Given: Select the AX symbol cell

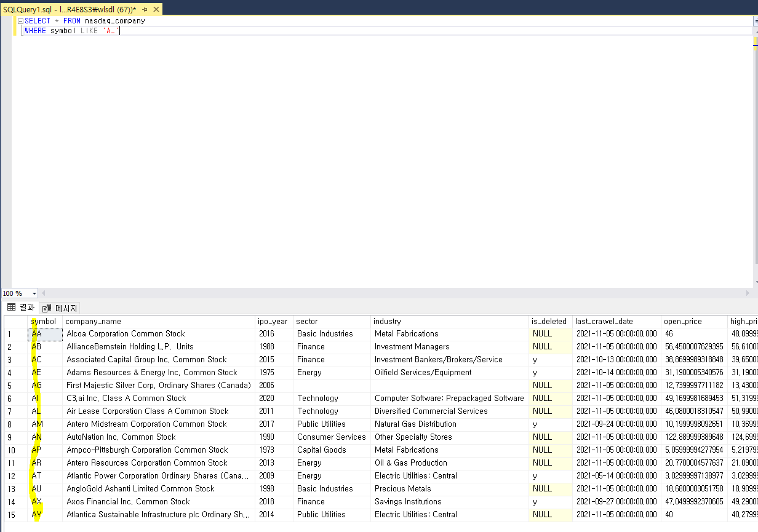Looking at the screenshot, I should pos(45,502).
